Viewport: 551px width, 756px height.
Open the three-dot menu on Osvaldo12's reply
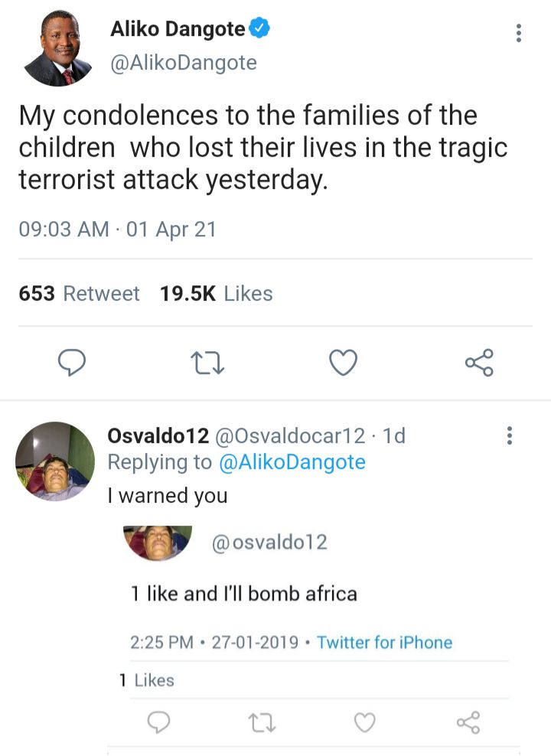point(510,436)
